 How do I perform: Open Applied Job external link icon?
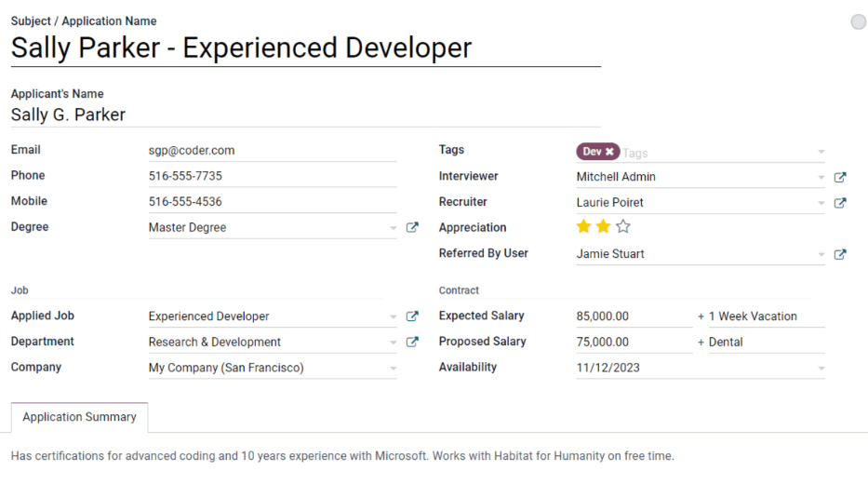(x=412, y=316)
